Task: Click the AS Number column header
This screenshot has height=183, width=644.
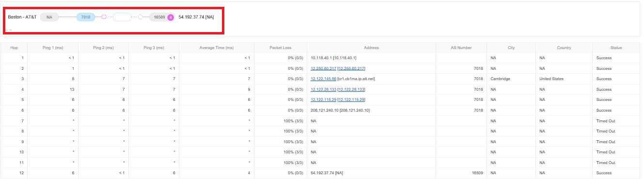Action: coord(461,48)
